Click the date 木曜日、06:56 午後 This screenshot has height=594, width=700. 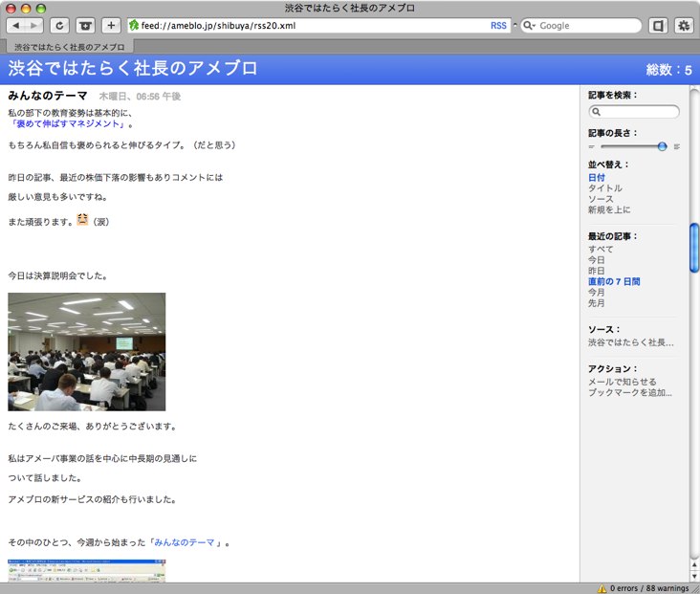click(x=140, y=97)
